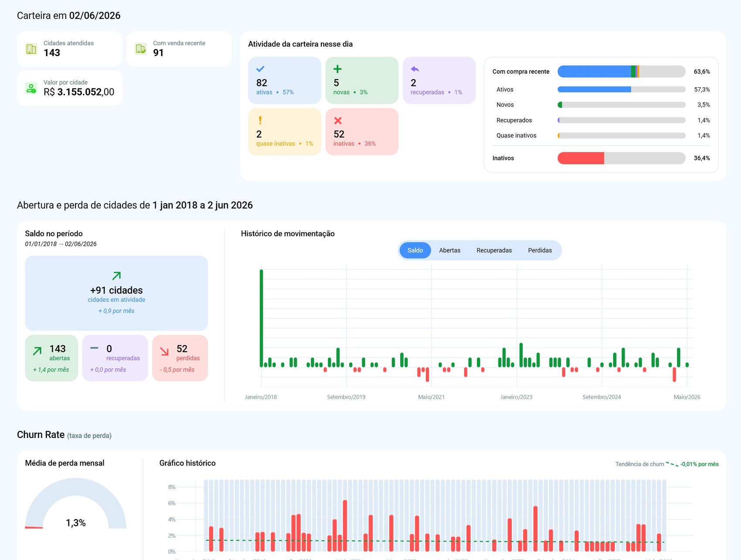This screenshot has height=560, width=741.
Task: Click the red Inativos progress bar
Action: click(x=622, y=158)
